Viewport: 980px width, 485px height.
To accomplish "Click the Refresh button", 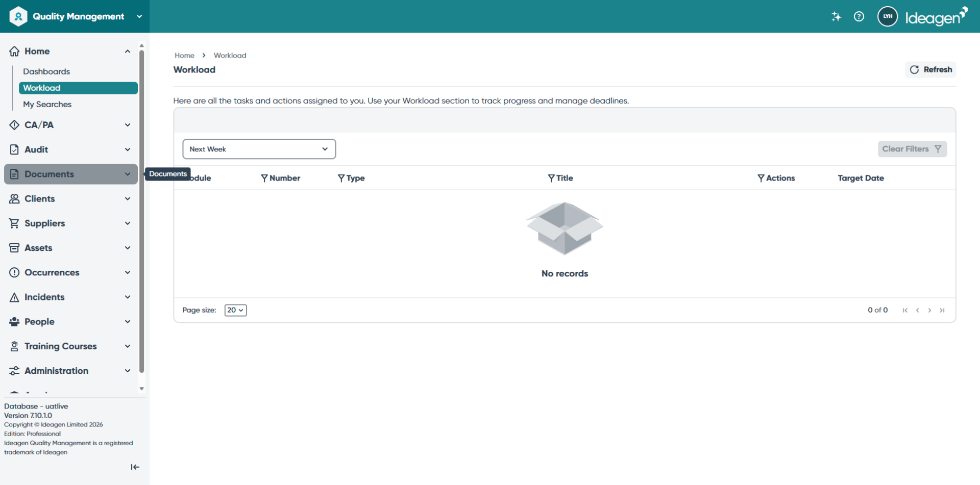I will (x=931, y=69).
